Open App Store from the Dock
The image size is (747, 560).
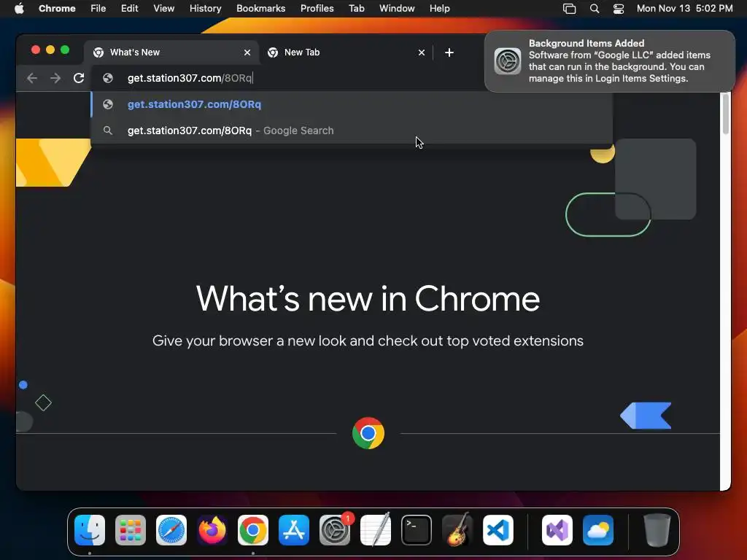point(294,530)
